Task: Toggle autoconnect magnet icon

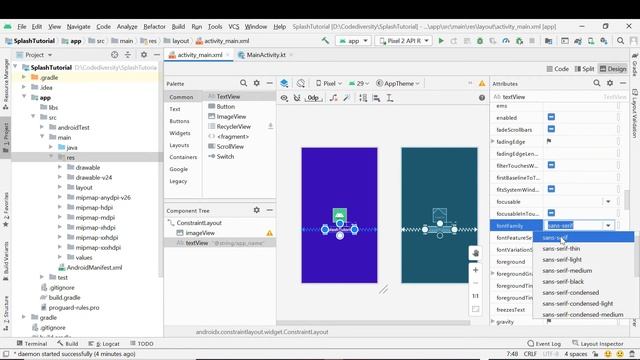Action: 297,98
